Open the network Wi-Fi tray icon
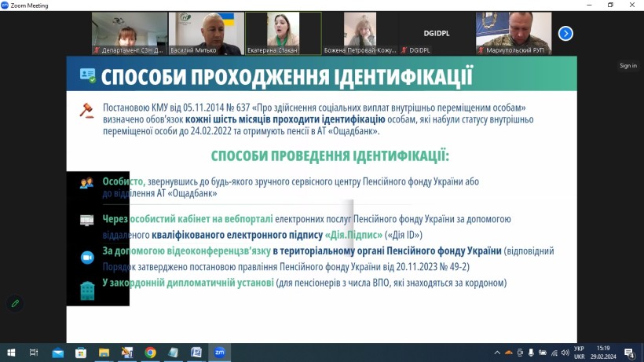This screenshot has width=644, height=362. click(x=554, y=353)
